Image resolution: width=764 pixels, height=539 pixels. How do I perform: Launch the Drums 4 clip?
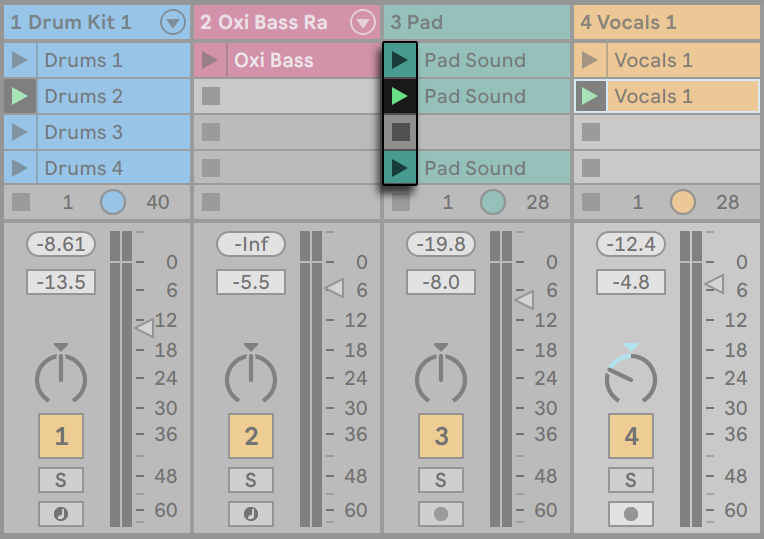click(19, 168)
